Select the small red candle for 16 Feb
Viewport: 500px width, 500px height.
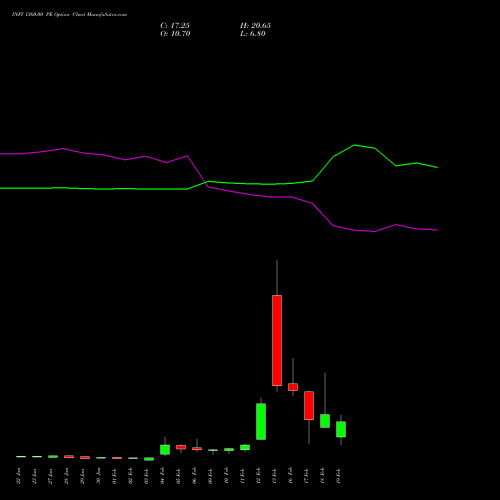click(x=293, y=387)
